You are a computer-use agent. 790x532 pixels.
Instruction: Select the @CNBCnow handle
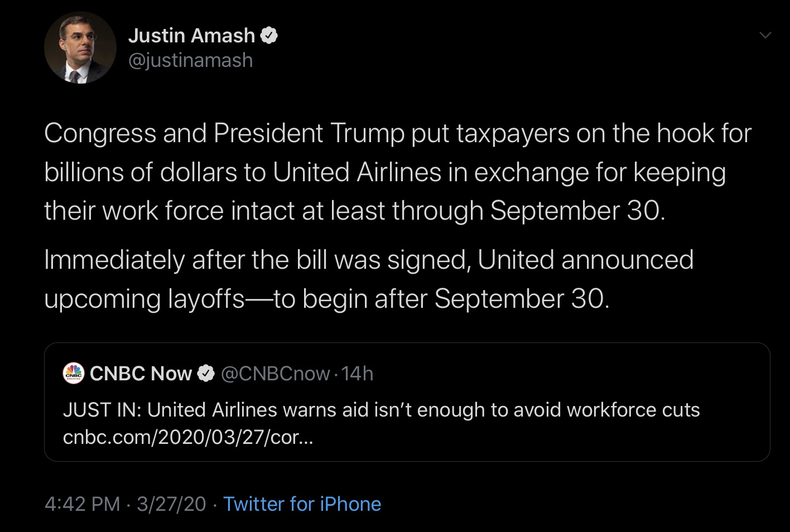(275, 374)
